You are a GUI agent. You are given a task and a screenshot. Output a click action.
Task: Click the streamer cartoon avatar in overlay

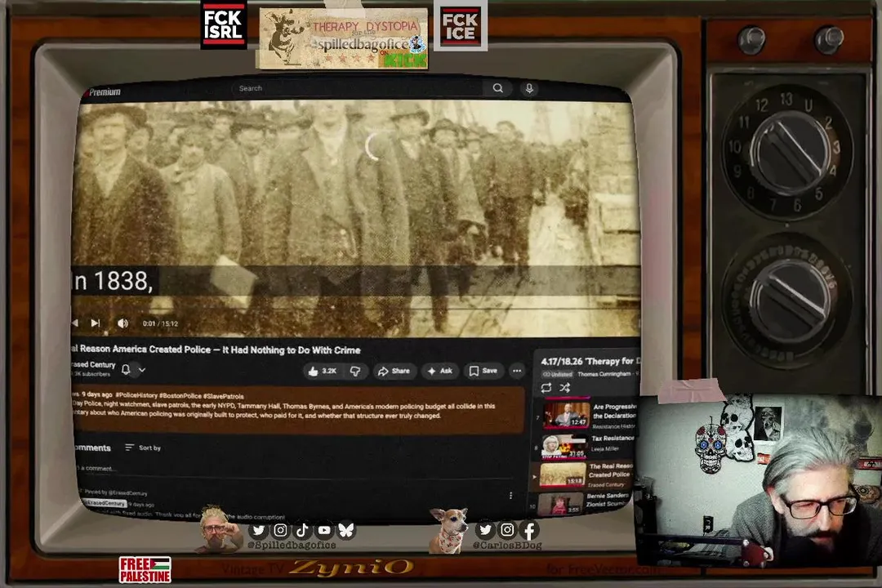(219, 529)
